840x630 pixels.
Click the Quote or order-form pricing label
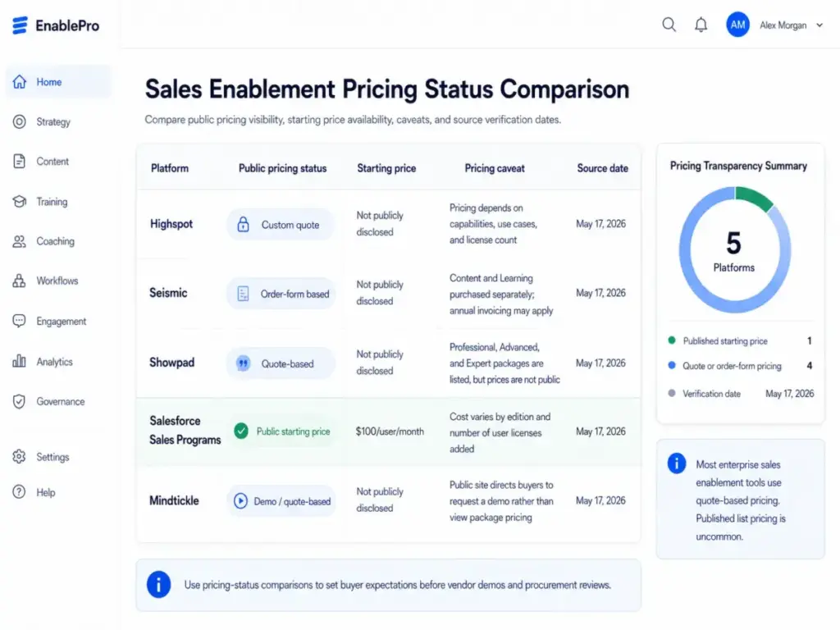coord(732,367)
